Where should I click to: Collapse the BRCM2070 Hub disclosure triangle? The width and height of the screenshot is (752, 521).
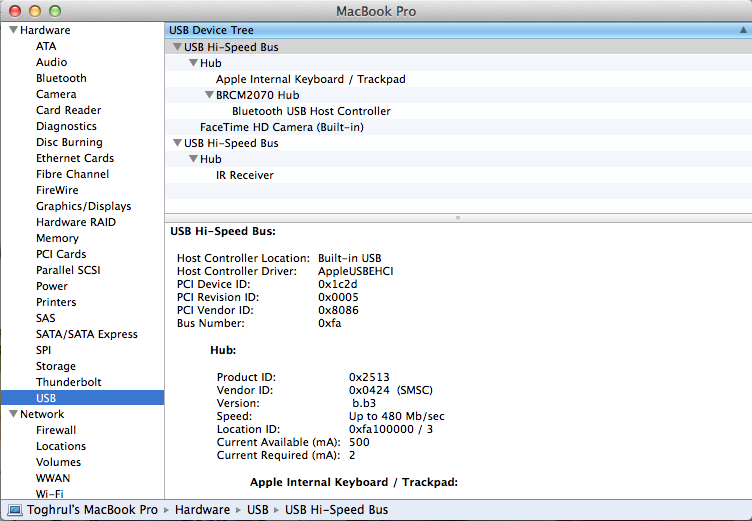(209, 95)
